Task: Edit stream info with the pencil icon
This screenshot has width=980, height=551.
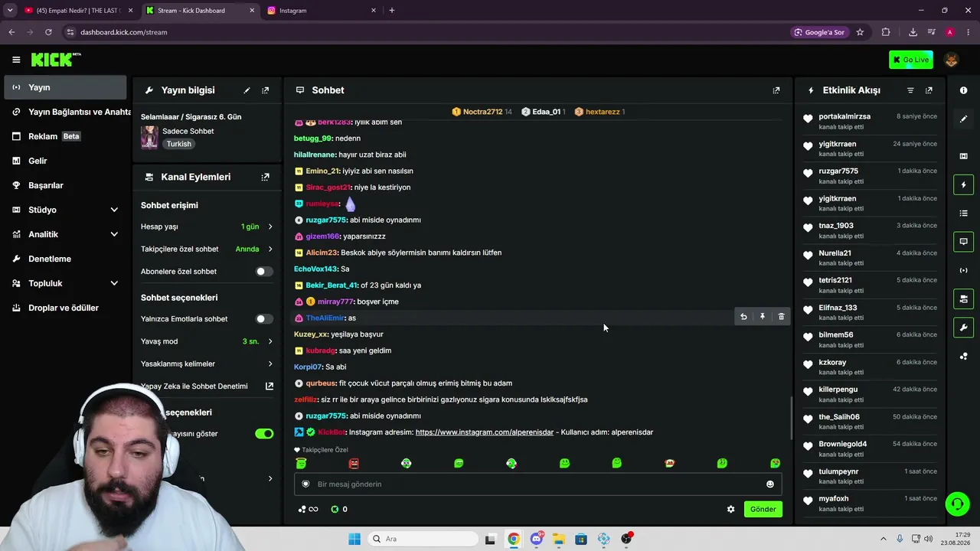Action: pos(247,90)
